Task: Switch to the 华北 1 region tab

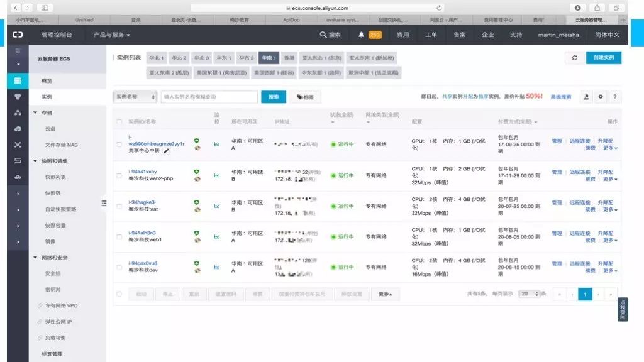Action: coord(157,58)
